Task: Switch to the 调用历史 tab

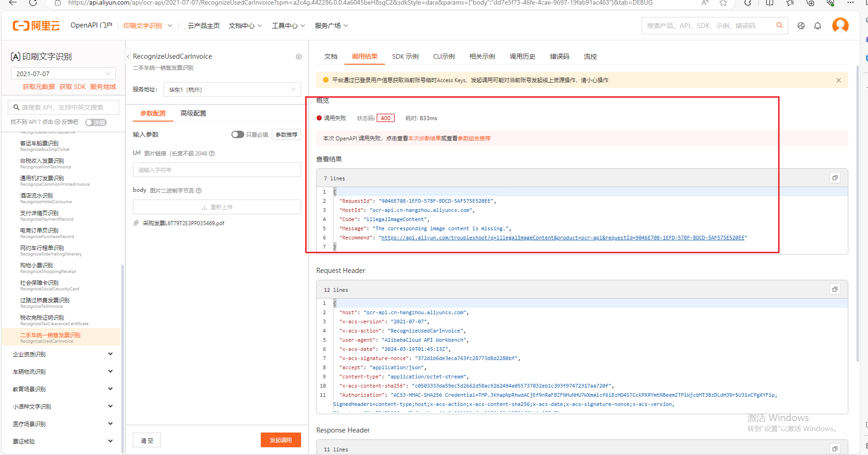Action: tap(522, 56)
